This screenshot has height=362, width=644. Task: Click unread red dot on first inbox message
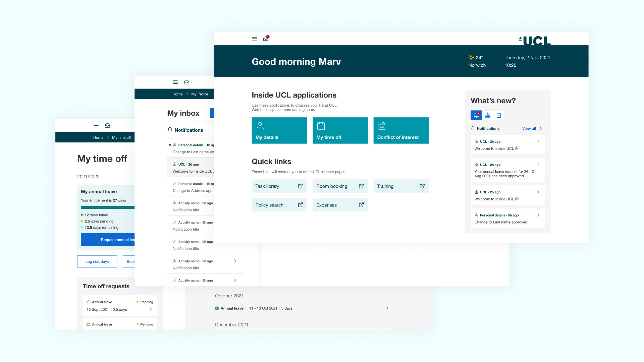pyautogui.click(x=170, y=145)
